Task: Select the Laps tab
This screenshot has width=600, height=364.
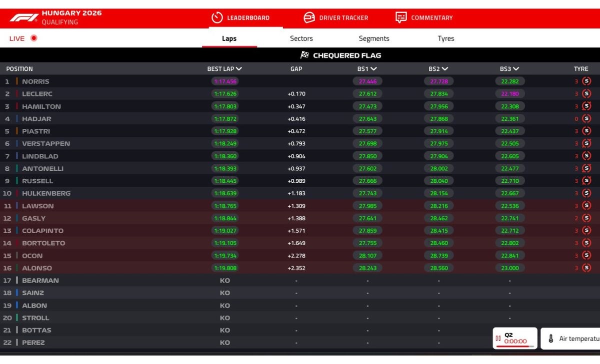Action: coord(229,38)
